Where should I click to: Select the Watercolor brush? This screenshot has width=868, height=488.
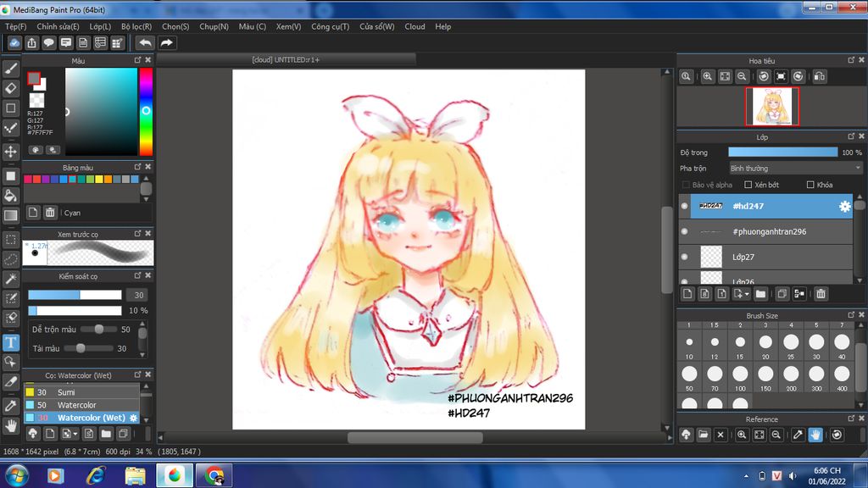(x=82, y=405)
